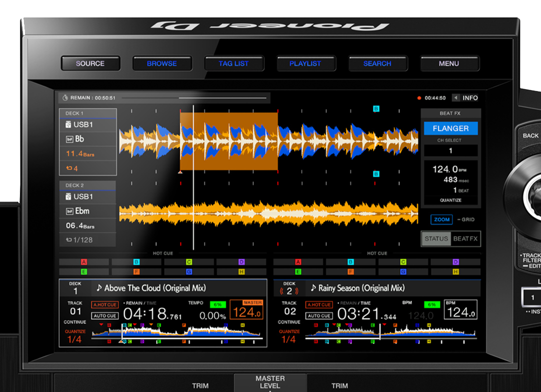
Task: Click the orange loop region on Deck 1 waveform
Action: point(228,141)
